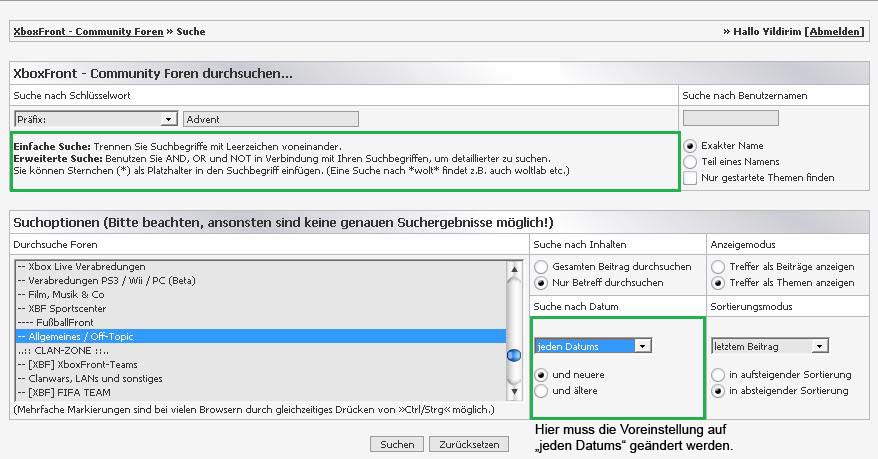Select Treffer als Beiträge anzeigen option

[x=718, y=267]
